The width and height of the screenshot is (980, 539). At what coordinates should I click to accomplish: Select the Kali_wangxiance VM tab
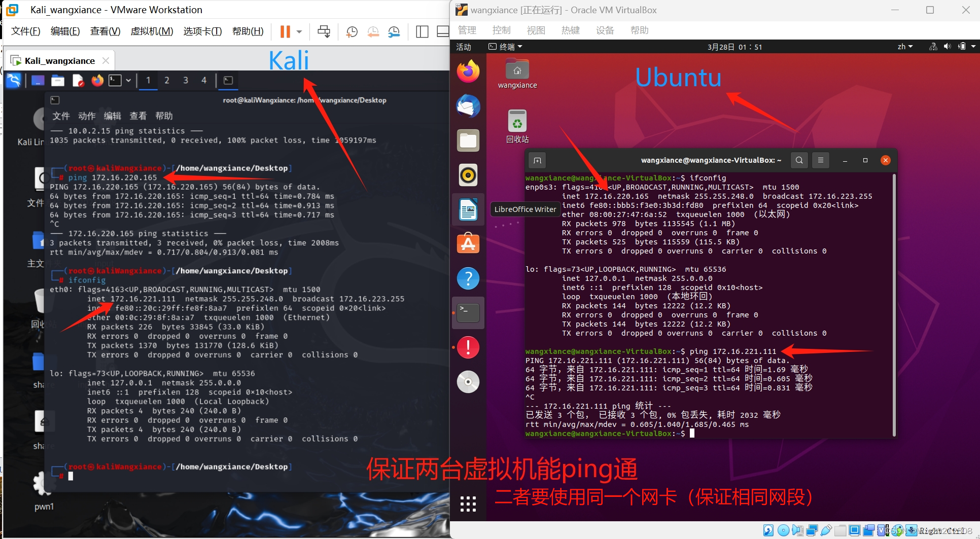coord(60,61)
